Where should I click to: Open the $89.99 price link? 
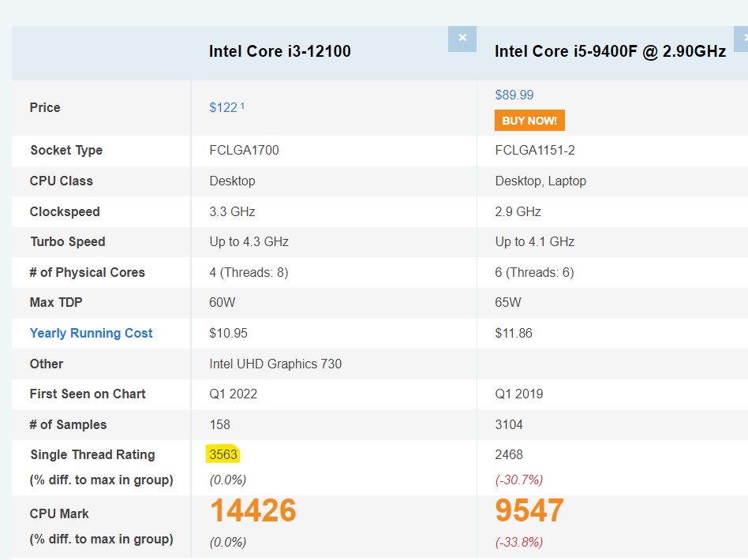(x=514, y=95)
